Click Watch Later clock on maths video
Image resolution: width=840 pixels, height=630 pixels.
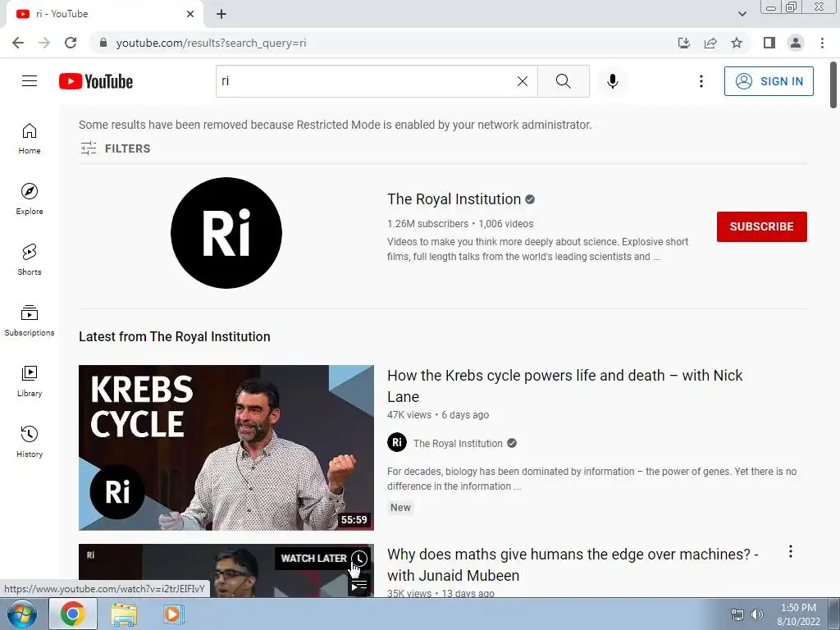[359, 558]
